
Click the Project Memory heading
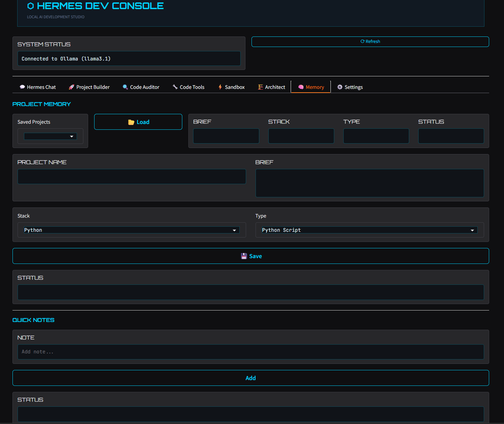(42, 104)
